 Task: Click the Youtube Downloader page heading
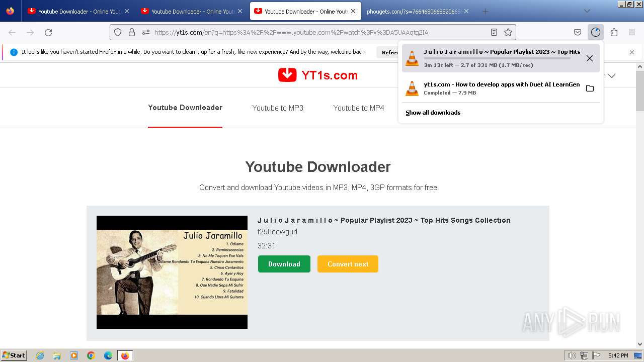[x=318, y=167]
